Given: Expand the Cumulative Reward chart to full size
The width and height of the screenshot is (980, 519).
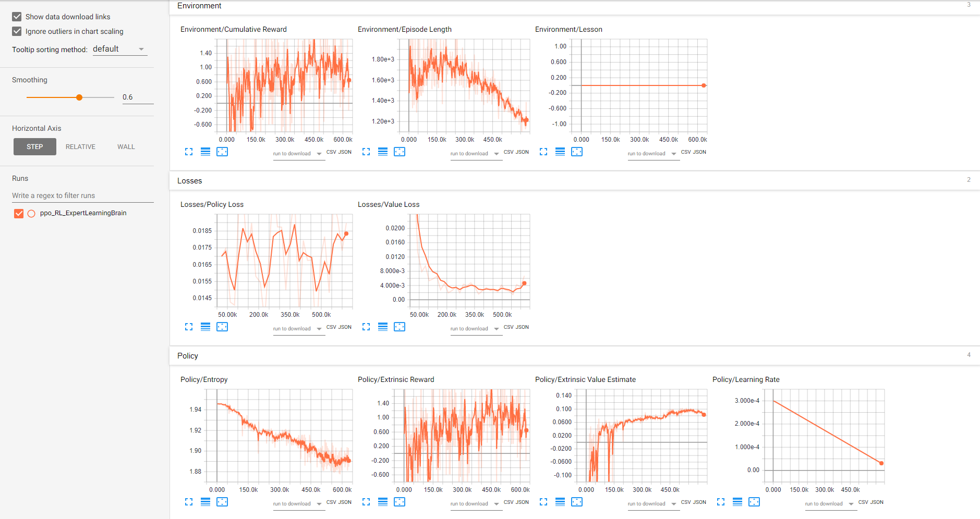Looking at the screenshot, I should coord(189,152).
